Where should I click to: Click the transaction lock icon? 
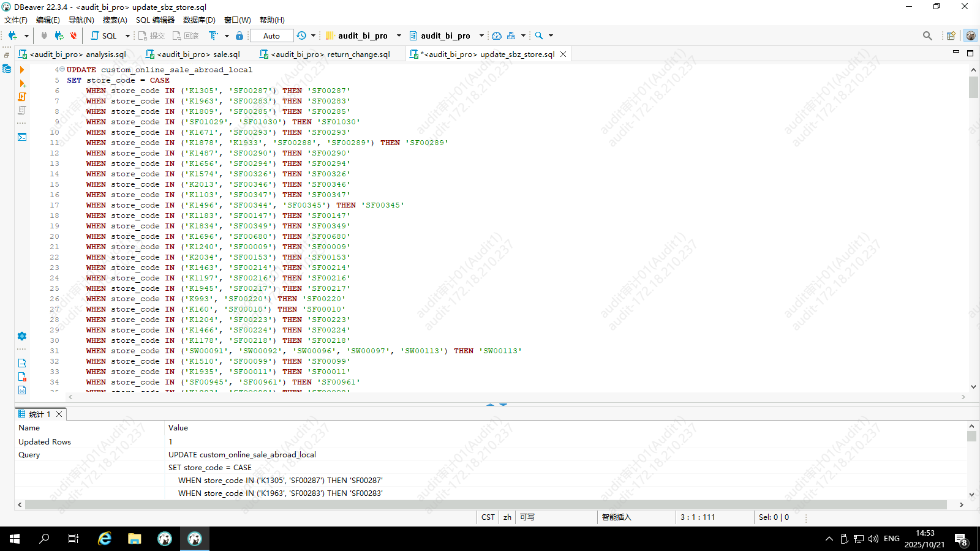(239, 36)
